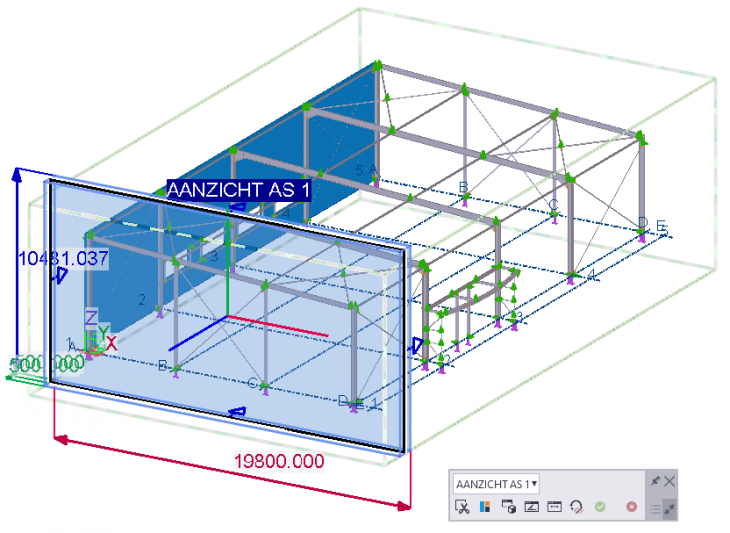Screen dimensions: 730x533
Task: Confirm with the green checkmark
Action: [599, 507]
